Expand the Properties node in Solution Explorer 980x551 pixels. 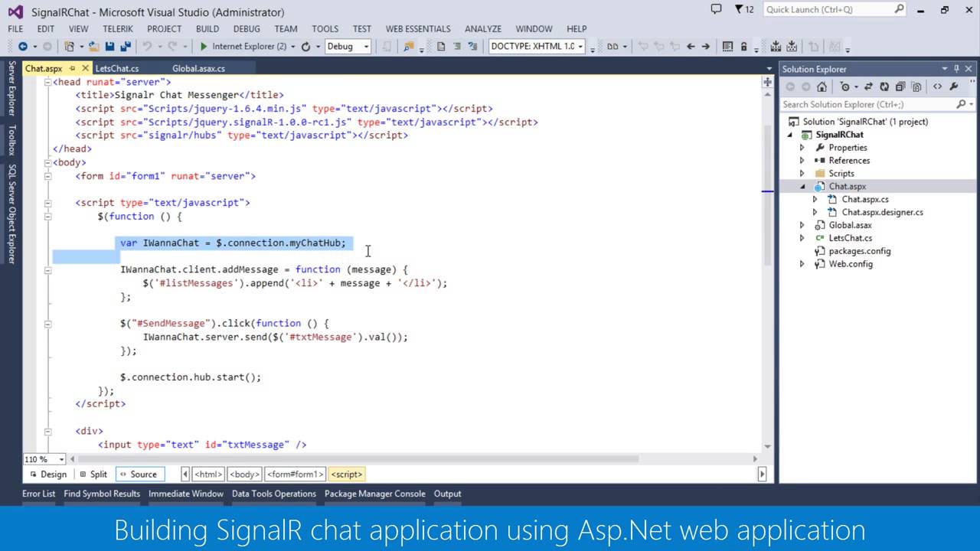pyautogui.click(x=802, y=148)
